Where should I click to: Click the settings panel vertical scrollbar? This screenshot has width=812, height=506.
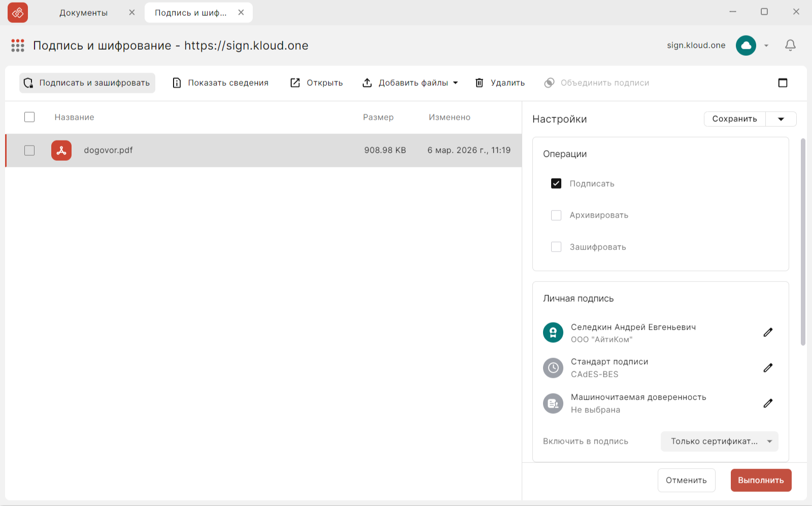point(803,243)
